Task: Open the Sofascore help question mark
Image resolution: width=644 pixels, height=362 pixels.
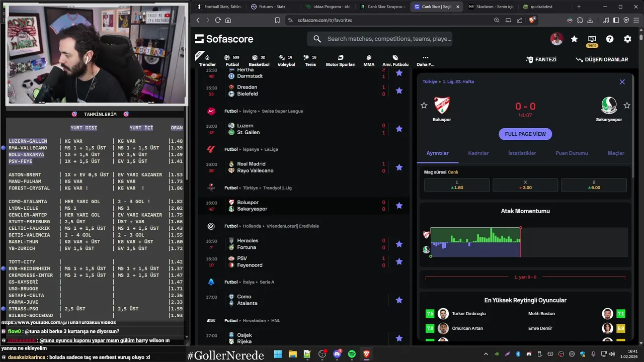Action: (610, 39)
